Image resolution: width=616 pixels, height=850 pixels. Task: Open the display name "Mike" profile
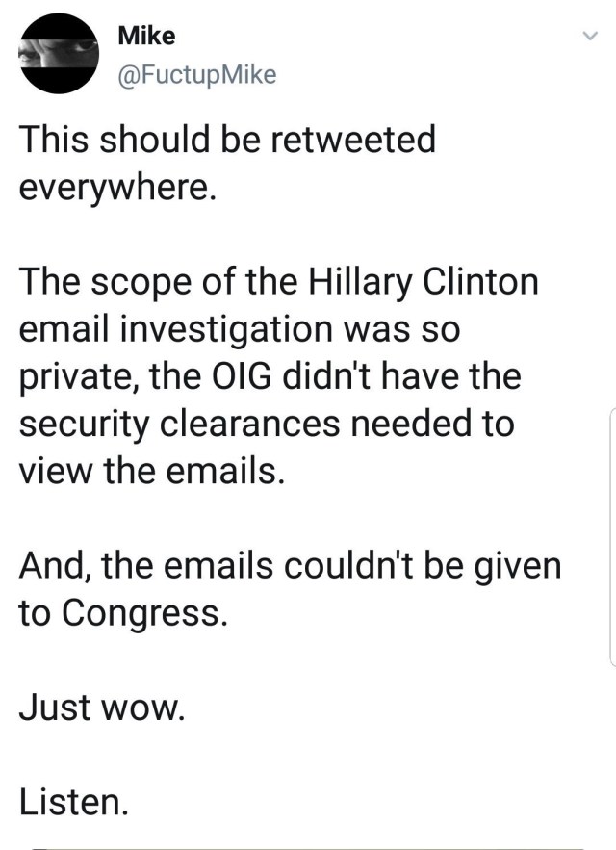[145, 37]
